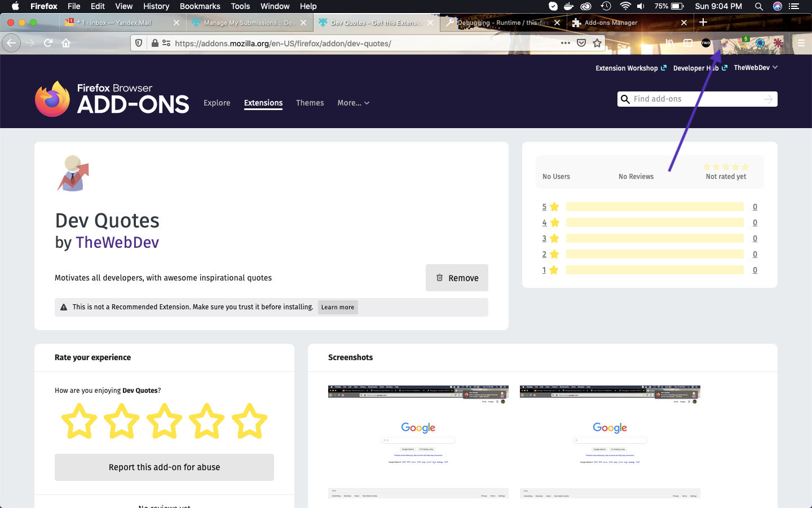Rate Dev Quotes two stars

[122, 421]
